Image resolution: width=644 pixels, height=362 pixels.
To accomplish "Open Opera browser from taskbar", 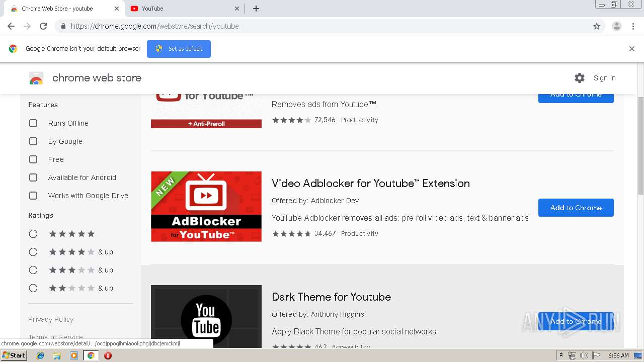I will (108, 355).
